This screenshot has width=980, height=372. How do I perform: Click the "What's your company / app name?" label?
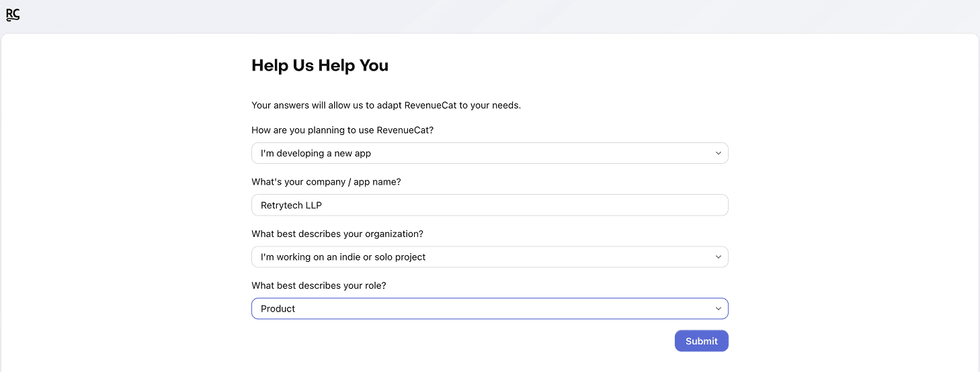(x=326, y=182)
